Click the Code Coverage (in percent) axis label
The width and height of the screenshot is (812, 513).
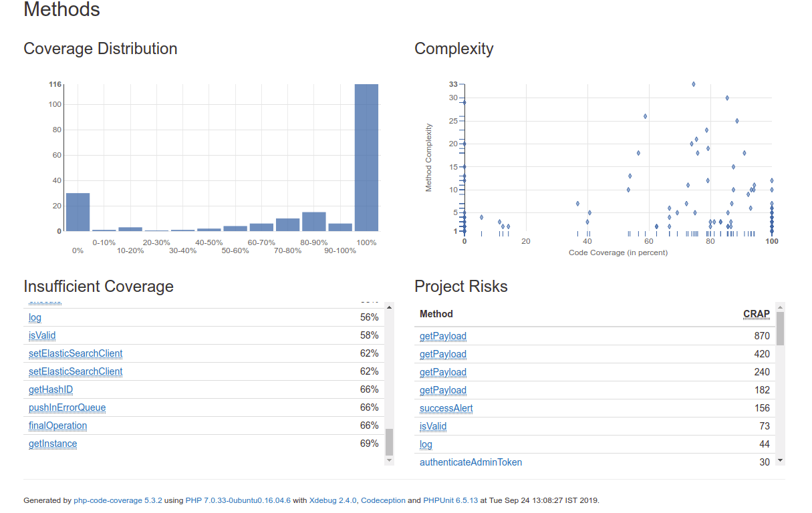[618, 252]
